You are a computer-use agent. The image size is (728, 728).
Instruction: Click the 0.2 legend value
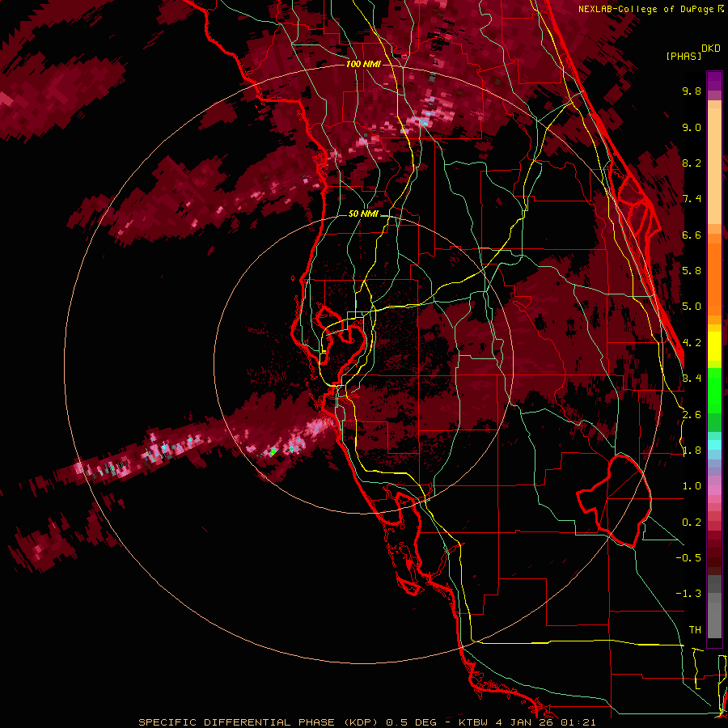pos(692,523)
